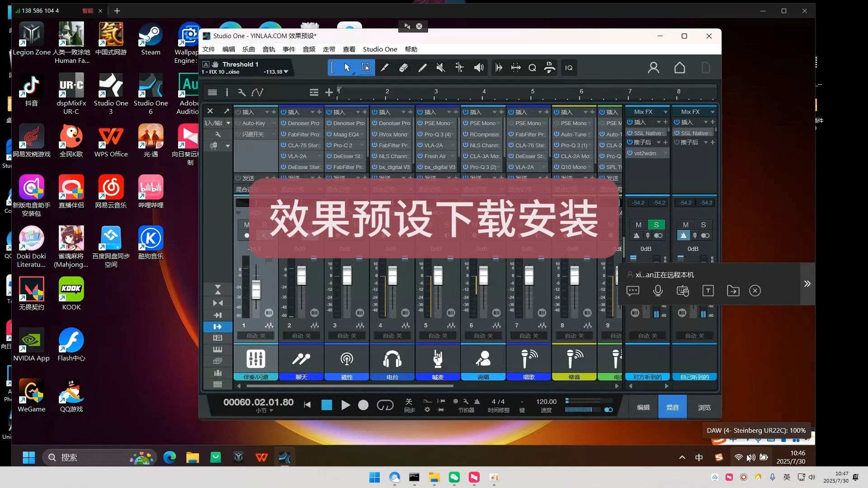Click the 电台 channel headphones icon
This screenshot has width=868, height=488.
coord(392,359)
